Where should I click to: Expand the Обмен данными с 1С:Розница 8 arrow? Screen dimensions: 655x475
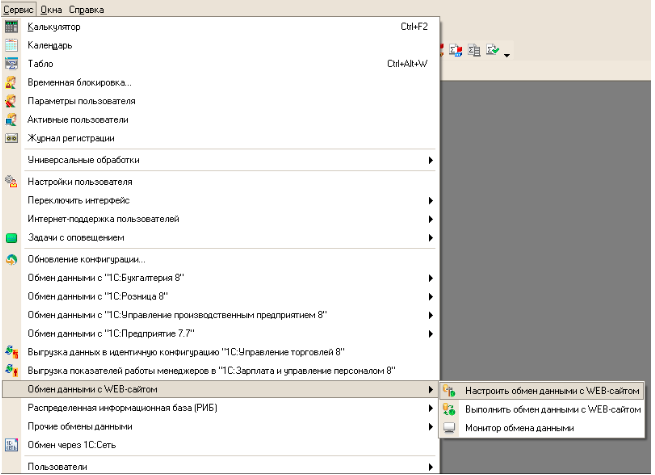coord(431,297)
